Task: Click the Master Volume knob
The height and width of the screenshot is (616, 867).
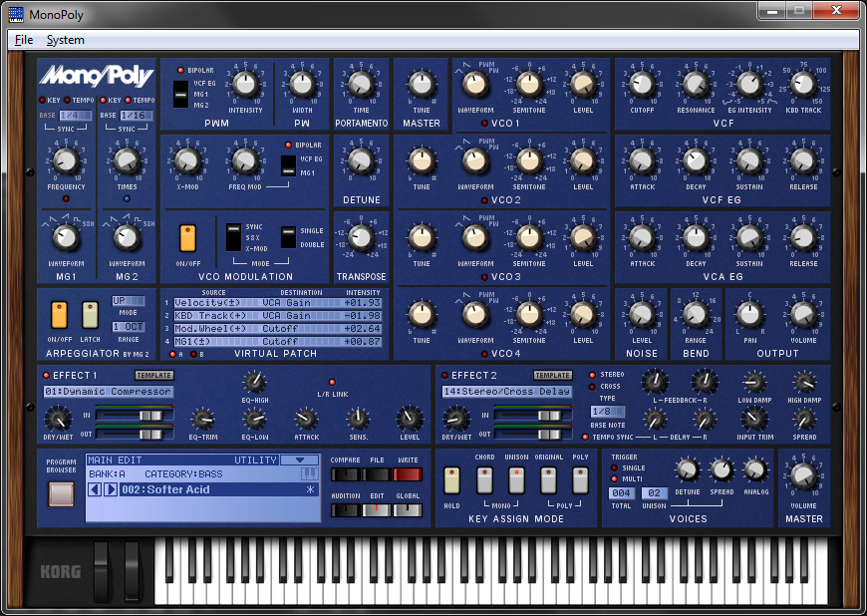Action: (x=803, y=475)
